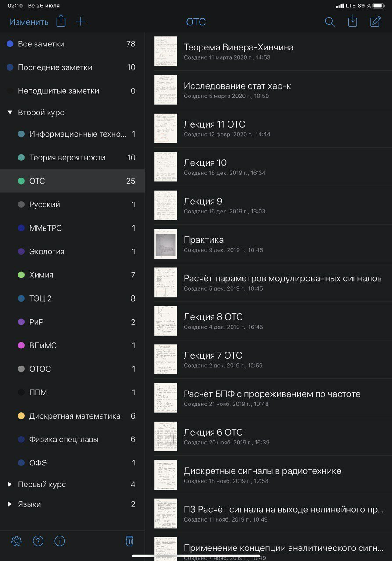Select Последние заметки category
The width and height of the screenshot is (392, 561).
pos(72,67)
